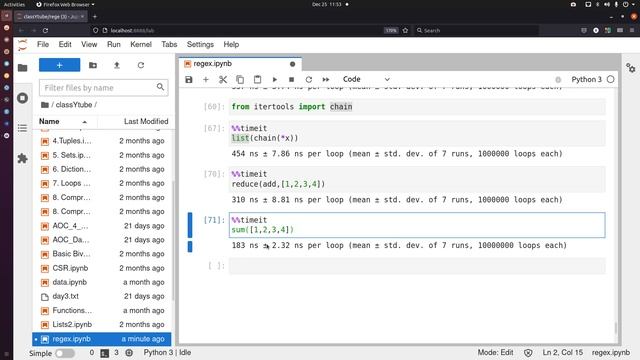Select the regex.ipynb file in list

102,339
